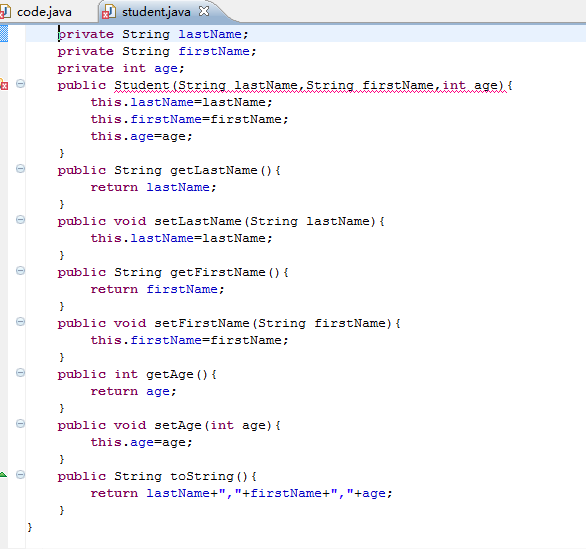This screenshot has width=586, height=549.
Task: Click 'this.age=age;' inside constructor
Action: pyautogui.click(x=141, y=136)
